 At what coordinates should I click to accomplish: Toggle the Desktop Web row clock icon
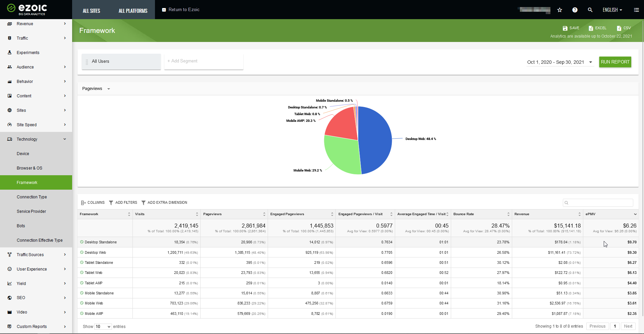[82, 252]
